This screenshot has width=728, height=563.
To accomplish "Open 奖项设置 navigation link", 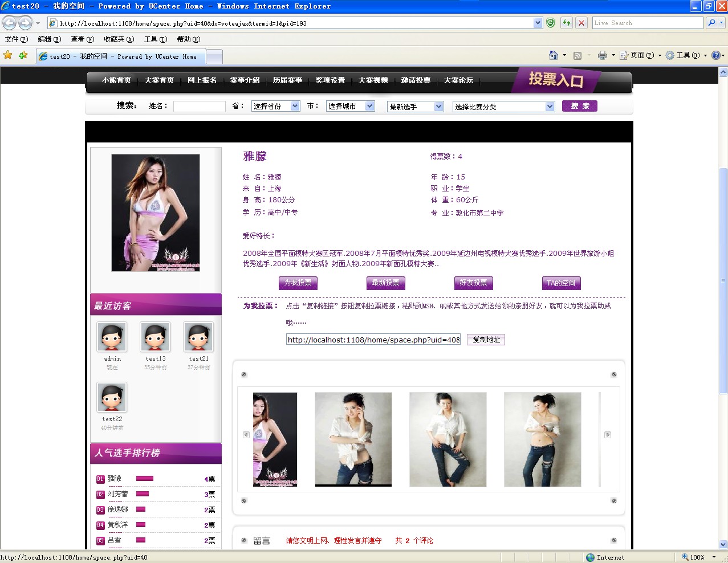I will point(331,80).
